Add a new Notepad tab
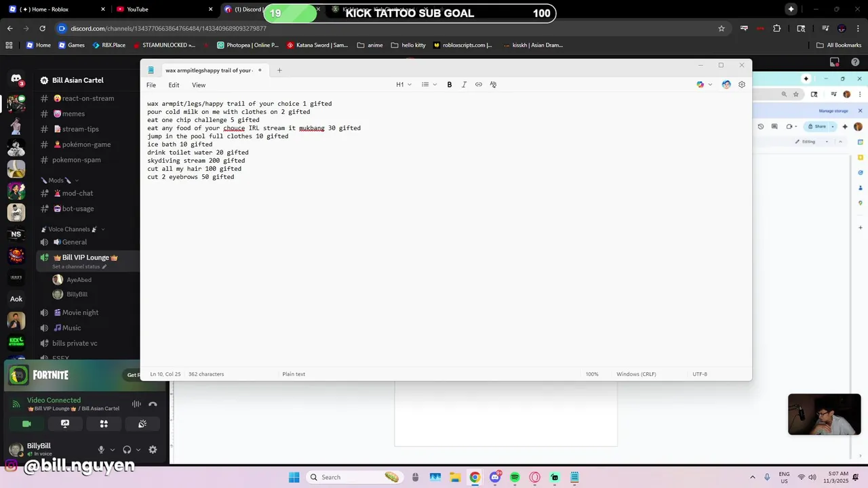The width and height of the screenshot is (868, 488). [279, 70]
